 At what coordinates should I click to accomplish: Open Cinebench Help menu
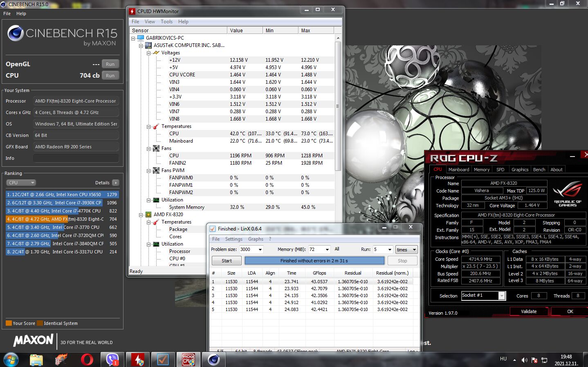(21, 13)
